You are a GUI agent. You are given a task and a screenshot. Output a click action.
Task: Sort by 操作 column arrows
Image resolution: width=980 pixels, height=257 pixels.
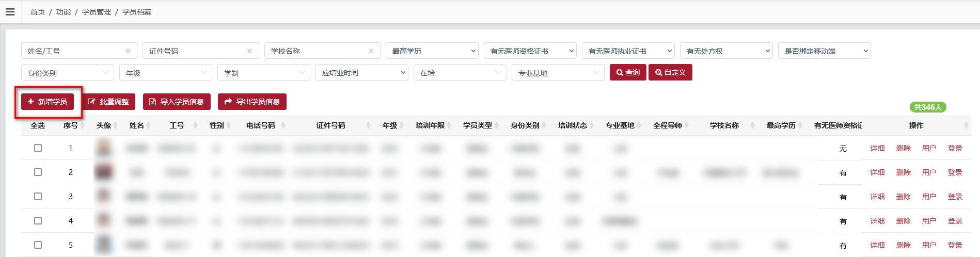pos(966,125)
